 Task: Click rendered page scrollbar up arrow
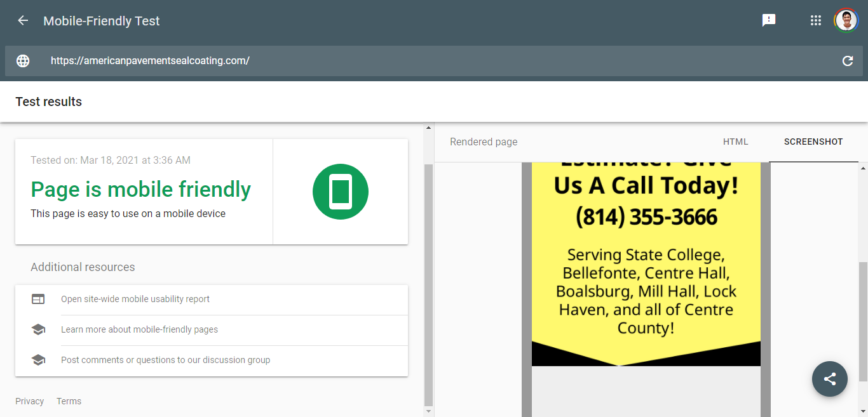[863, 168]
